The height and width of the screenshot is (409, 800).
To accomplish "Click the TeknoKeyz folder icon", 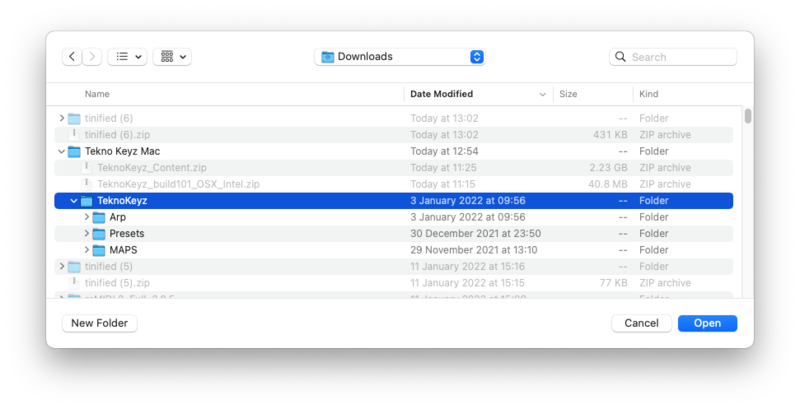I will 87,201.
